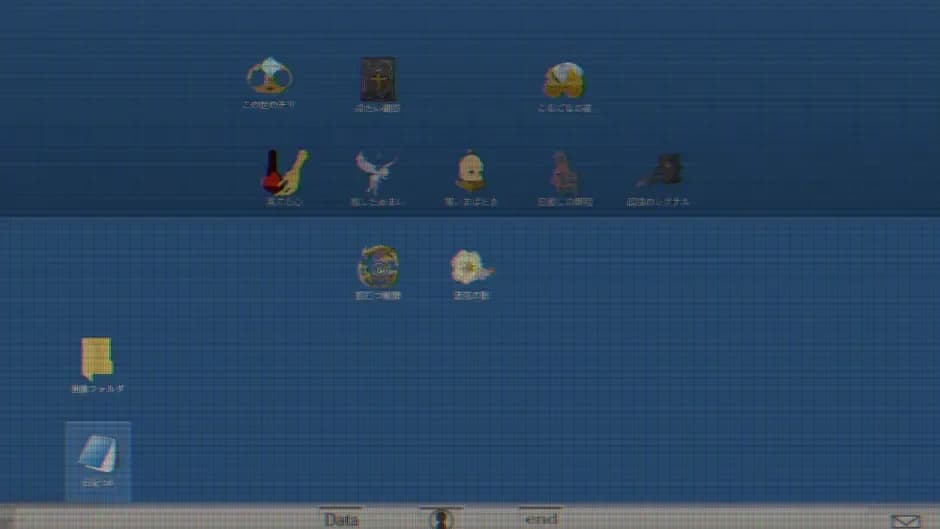Open the red flask and hand icon

tap(285, 172)
